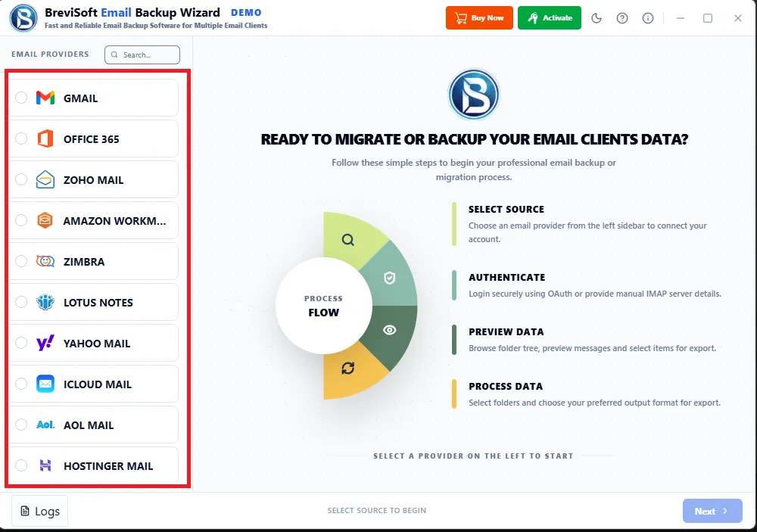Screen dimensions: 757x532
Task: Click the SELECT SOURCE TO BEGIN status text
Action: pos(377,510)
